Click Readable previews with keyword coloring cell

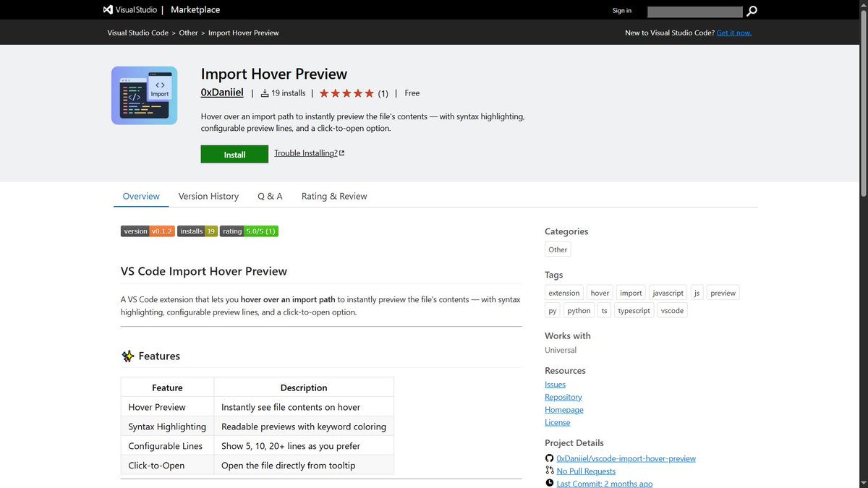[x=304, y=427]
